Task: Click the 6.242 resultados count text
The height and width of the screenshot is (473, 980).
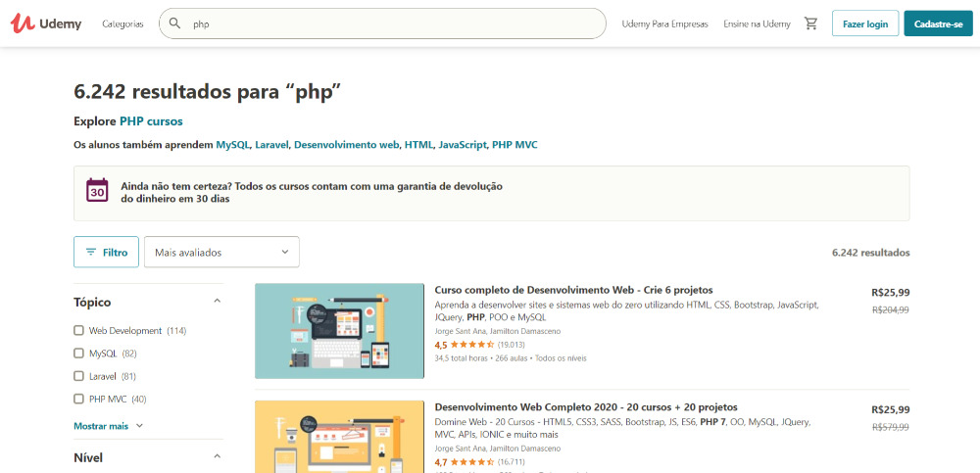Action: [870, 253]
